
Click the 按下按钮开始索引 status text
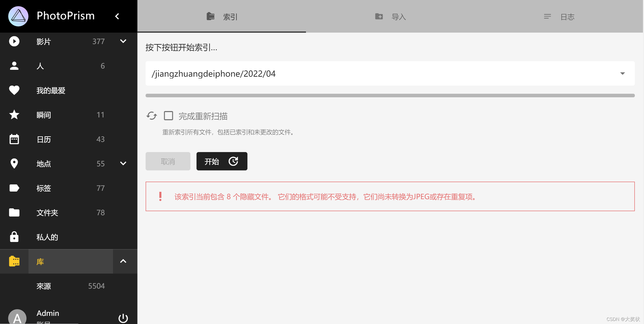pos(181,47)
